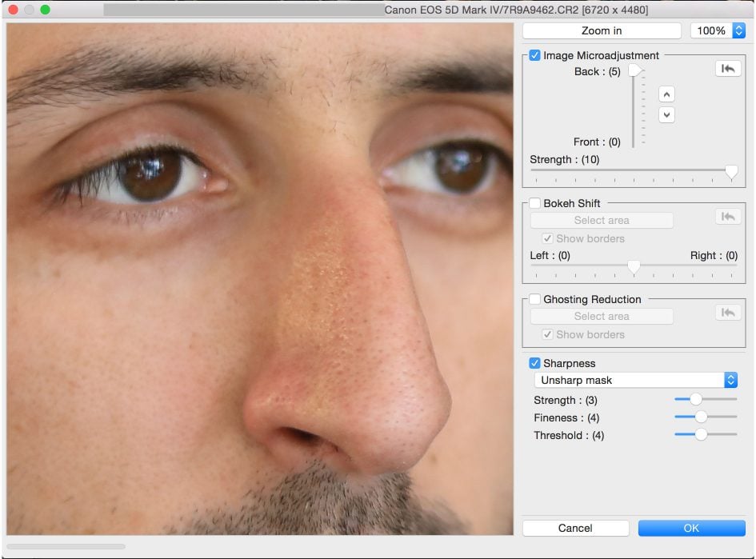Click the reset icon in Ghosting Reduction
This screenshot has height=559, width=756.
(x=727, y=313)
